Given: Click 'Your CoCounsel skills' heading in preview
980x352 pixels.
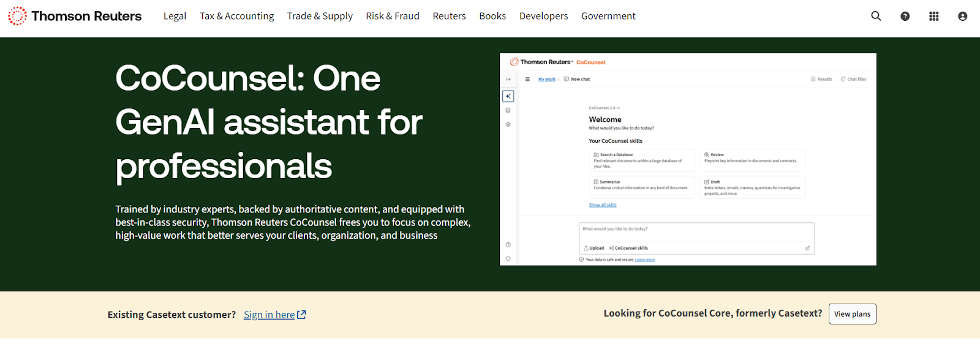Looking at the screenshot, I should point(616,141).
